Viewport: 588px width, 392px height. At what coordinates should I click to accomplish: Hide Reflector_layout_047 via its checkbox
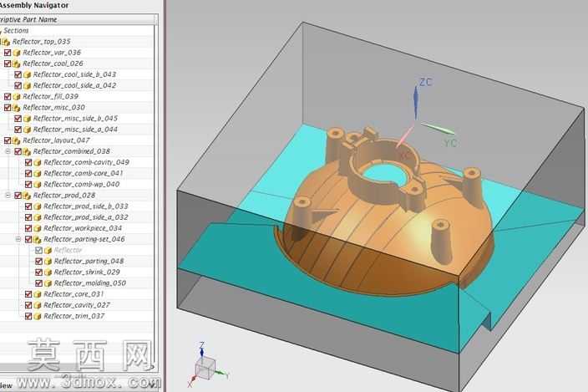click(x=8, y=140)
